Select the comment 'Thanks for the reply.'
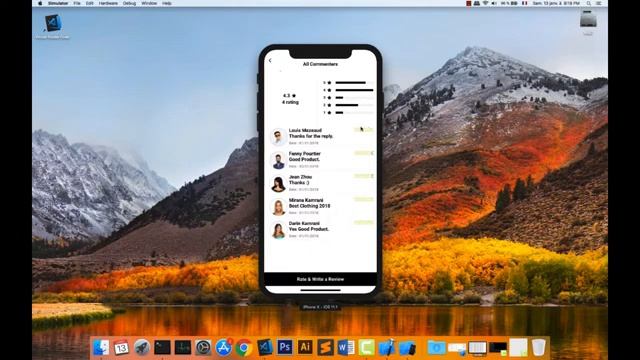This screenshot has width=640, height=360. [x=311, y=136]
